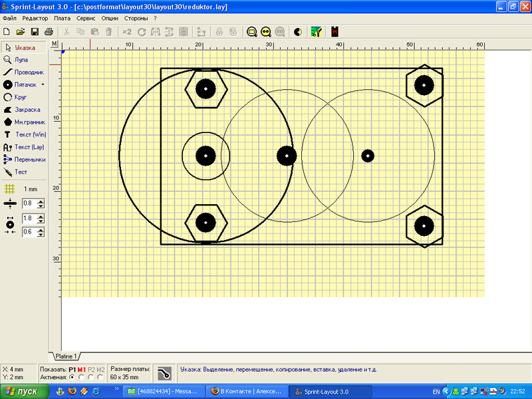532x399 pixels.
Task: Increase the track width 0.8 value
Action: 41,201
